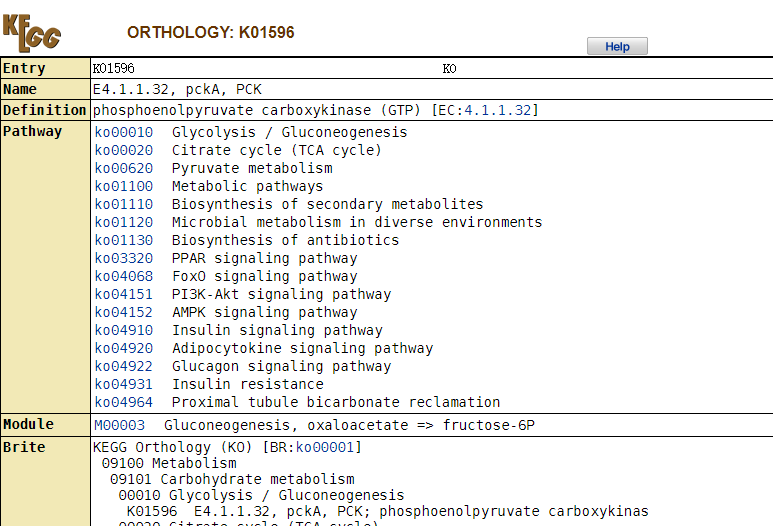This screenshot has height=526, width=773.
Task: Open pathway link ko03320
Action: (124, 258)
